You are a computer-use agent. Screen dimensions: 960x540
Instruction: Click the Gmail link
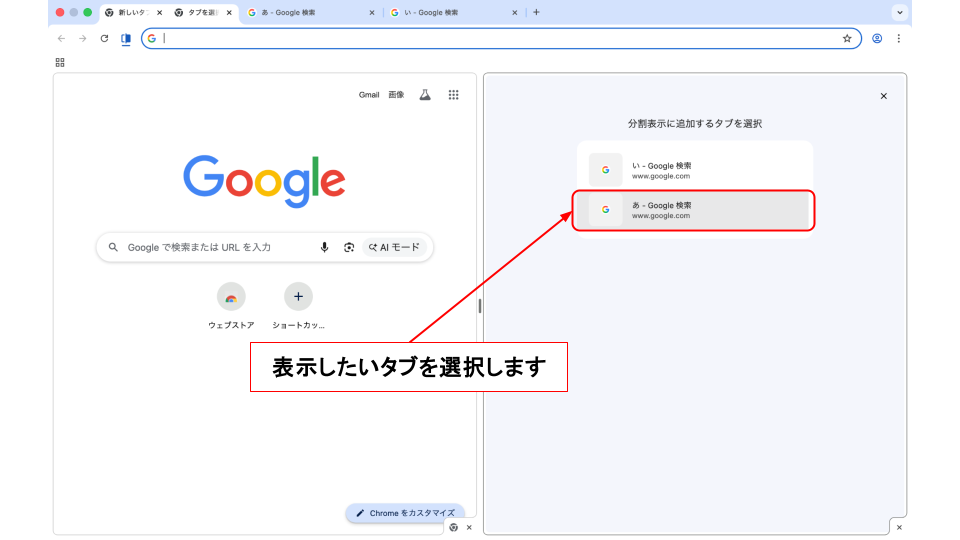coord(369,95)
